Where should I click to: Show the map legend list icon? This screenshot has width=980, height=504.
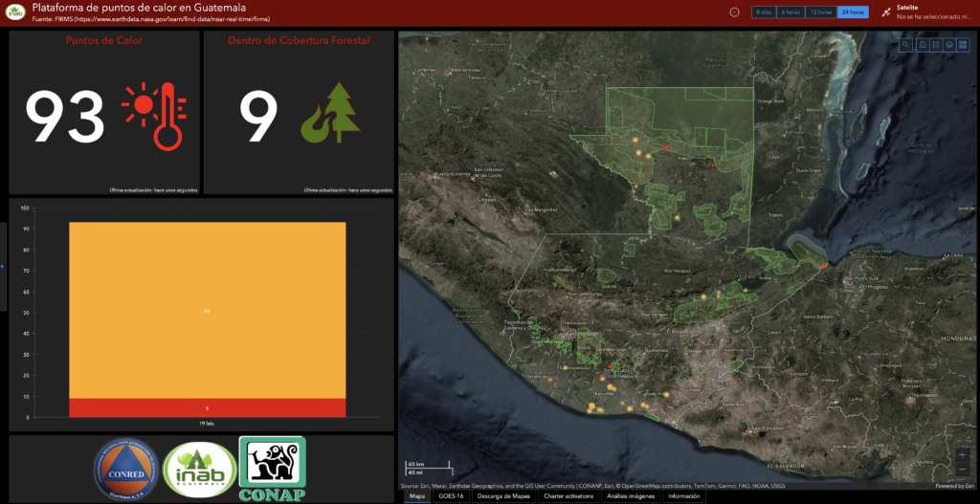pyautogui.click(x=935, y=45)
